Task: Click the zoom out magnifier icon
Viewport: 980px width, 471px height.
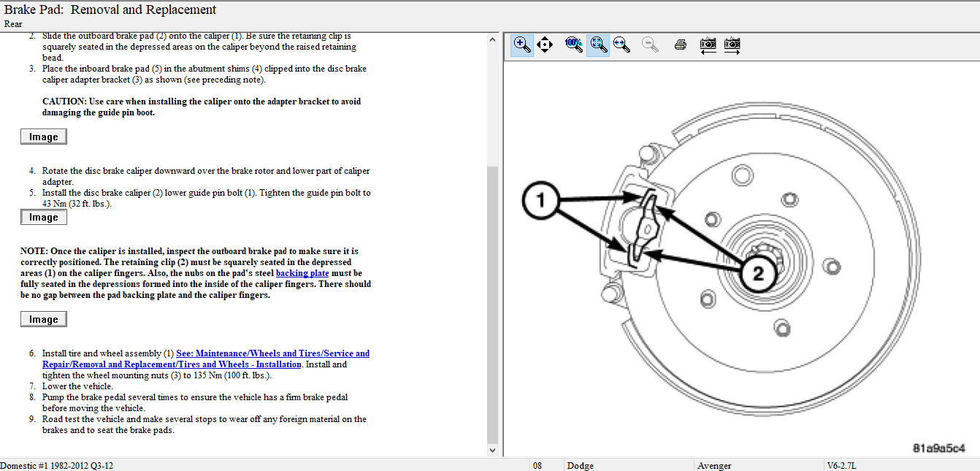Action: coord(650,45)
